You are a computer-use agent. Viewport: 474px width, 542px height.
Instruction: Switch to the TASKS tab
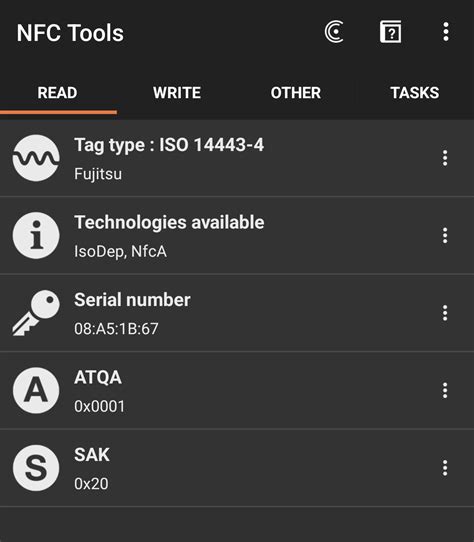click(415, 93)
